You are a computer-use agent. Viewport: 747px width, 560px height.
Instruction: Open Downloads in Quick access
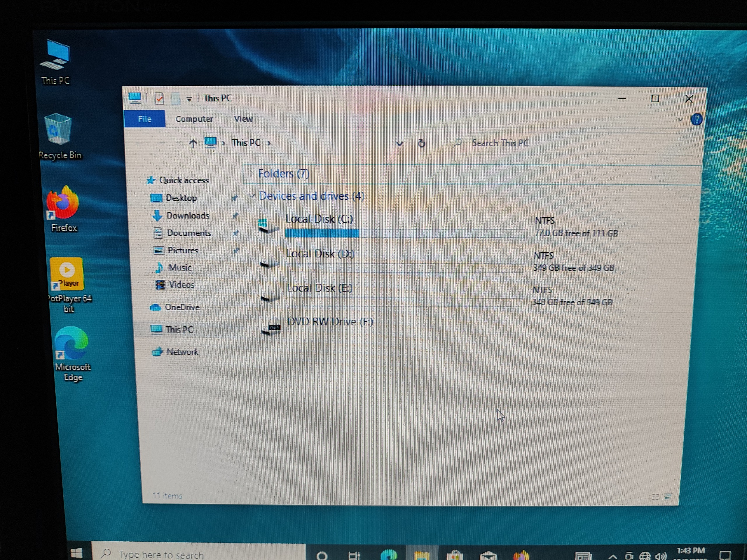[187, 216]
